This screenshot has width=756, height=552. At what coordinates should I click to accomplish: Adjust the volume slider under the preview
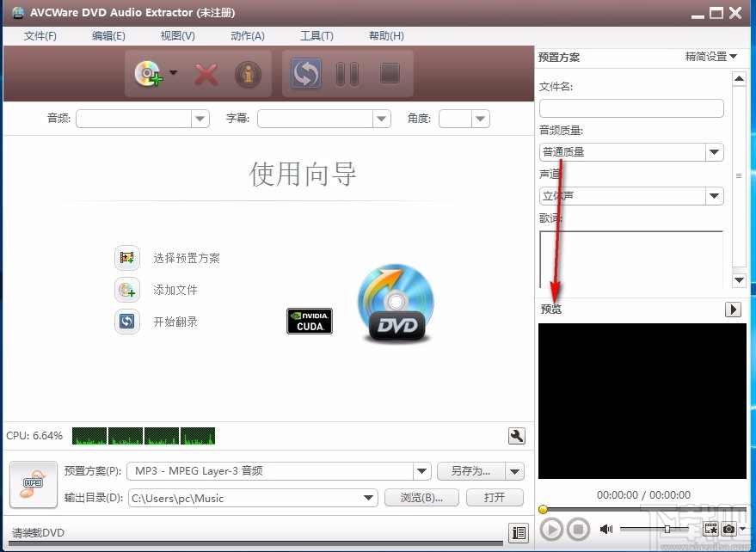(x=668, y=529)
